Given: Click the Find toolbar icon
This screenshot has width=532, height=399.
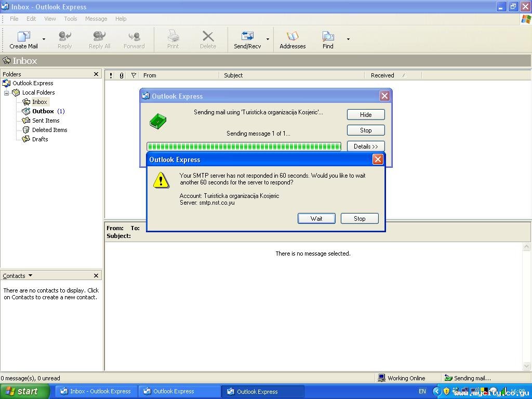Looking at the screenshot, I should tap(328, 39).
